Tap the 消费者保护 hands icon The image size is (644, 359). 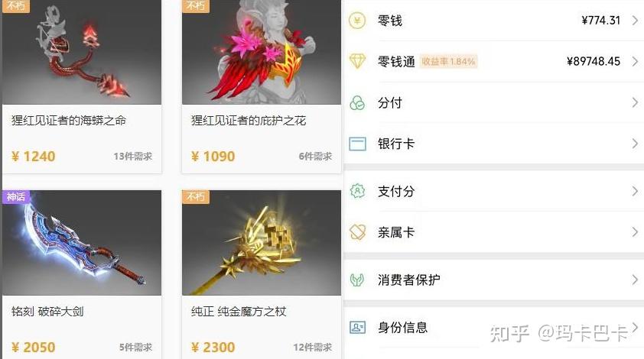coord(357,280)
